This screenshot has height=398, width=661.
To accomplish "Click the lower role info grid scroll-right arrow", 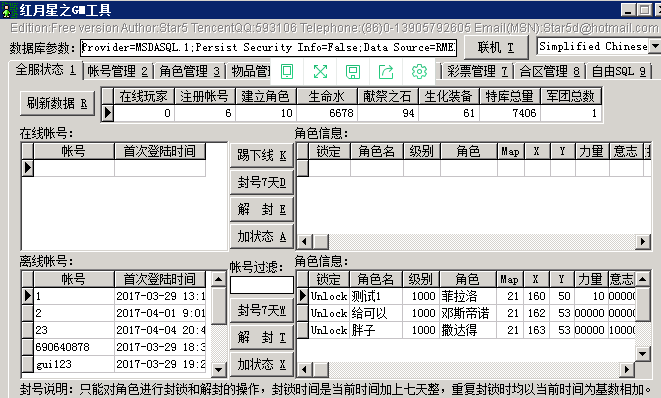I will (627, 370).
